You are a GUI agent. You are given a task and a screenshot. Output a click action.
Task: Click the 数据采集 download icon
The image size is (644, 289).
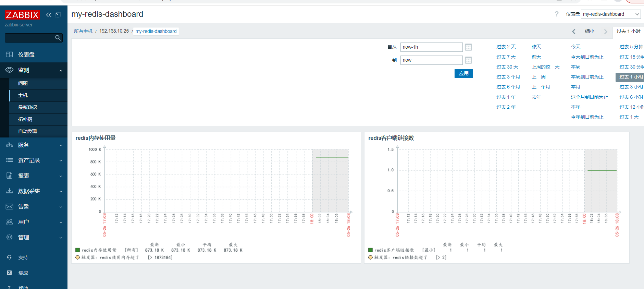(x=9, y=191)
